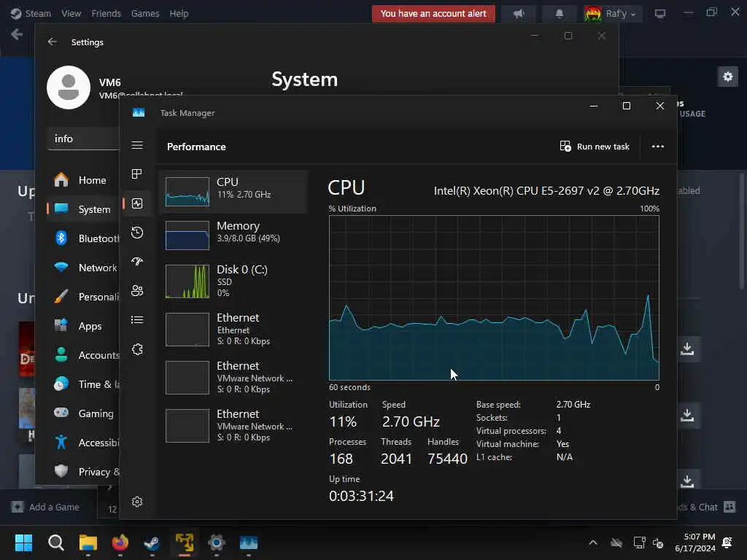
Task: Open Apps section in Settings
Action: click(84, 326)
